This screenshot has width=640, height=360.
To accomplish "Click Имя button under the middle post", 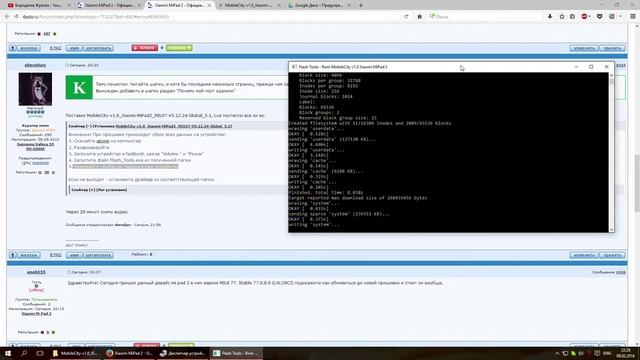I will pyautogui.click(x=74, y=255).
